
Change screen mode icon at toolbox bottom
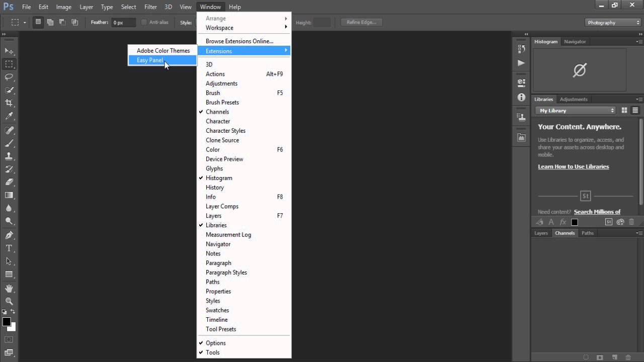point(9,353)
